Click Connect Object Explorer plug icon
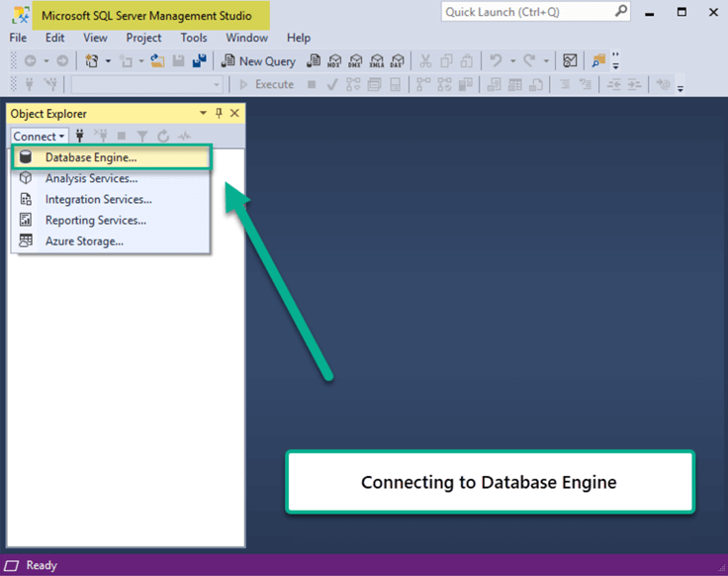 [x=80, y=136]
